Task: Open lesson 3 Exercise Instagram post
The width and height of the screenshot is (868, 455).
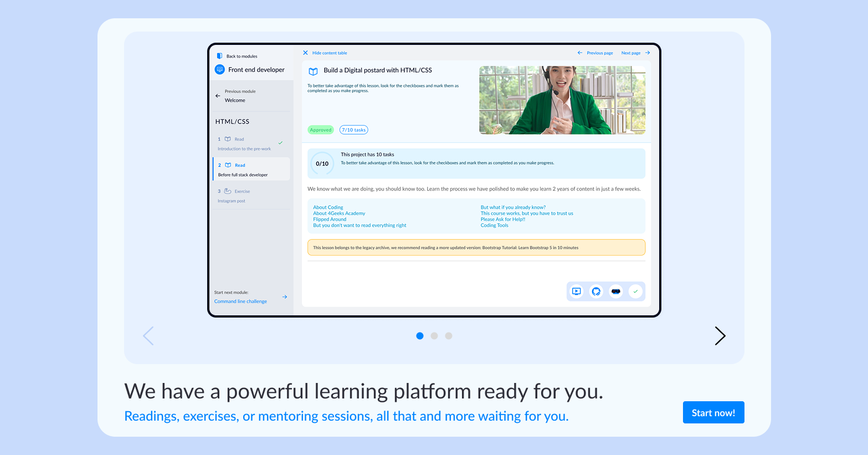Action: [251, 196]
